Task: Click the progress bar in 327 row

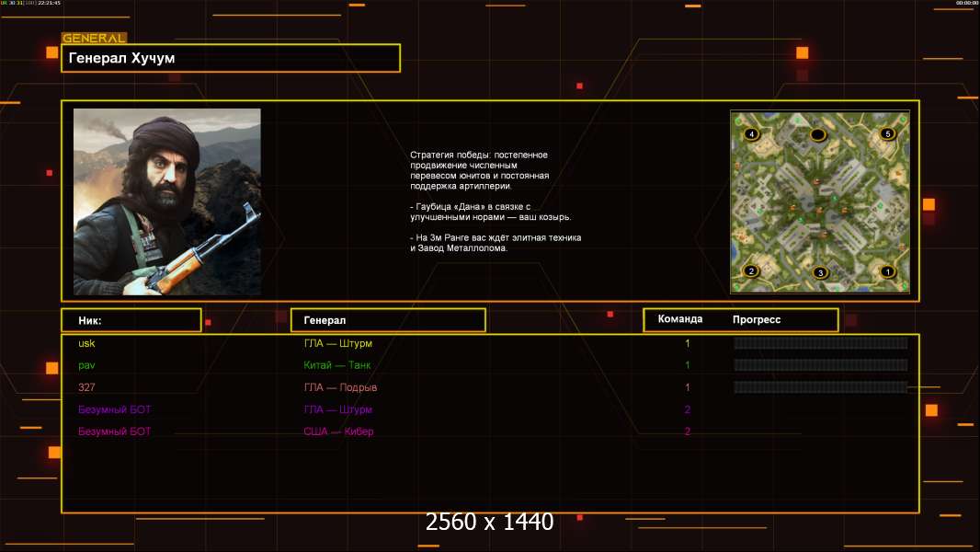Action: (821, 387)
